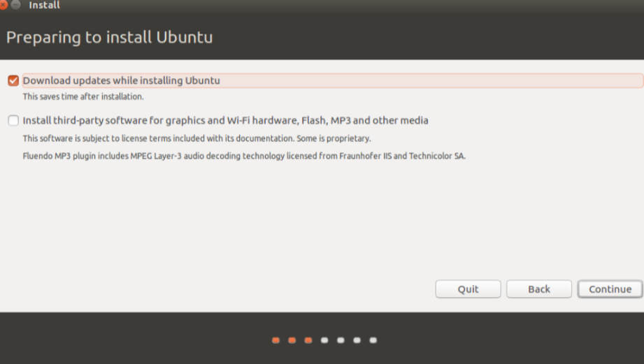Image resolution: width=644 pixels, height=364 pixels.
Task: Proceed with the Continue button
Action: point(610,289)
